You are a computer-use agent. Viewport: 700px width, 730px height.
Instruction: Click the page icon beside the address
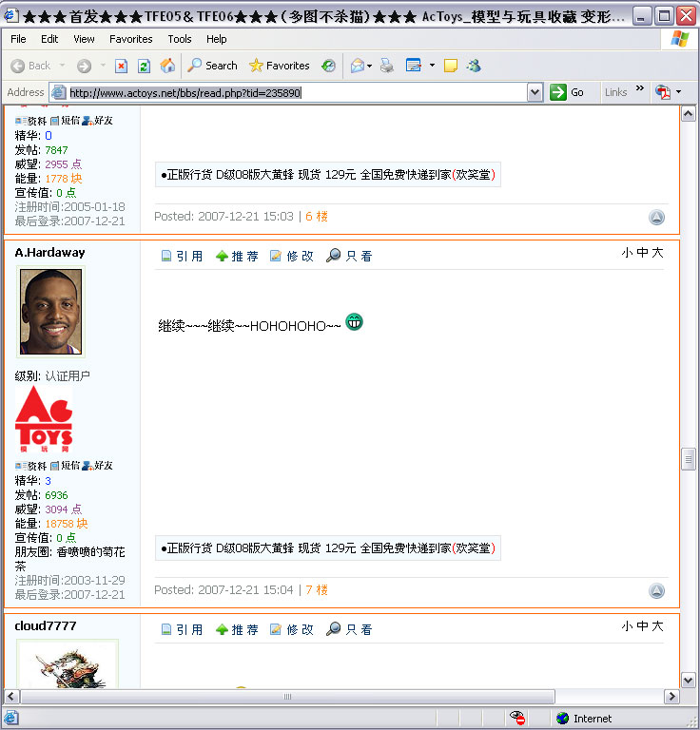[58, 92]
